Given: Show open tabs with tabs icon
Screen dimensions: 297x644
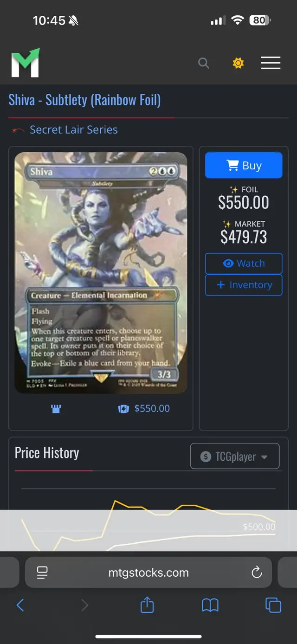Looking at the screenshot, I should pyautogui.click(x=273, y=605).
